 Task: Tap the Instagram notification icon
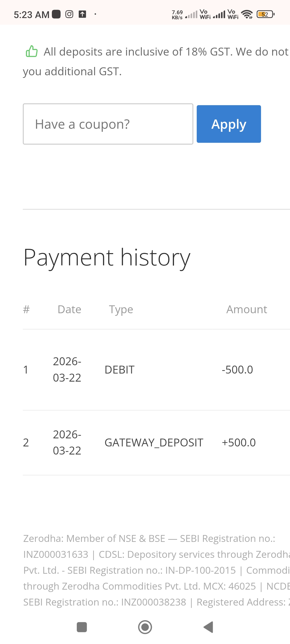69,14
